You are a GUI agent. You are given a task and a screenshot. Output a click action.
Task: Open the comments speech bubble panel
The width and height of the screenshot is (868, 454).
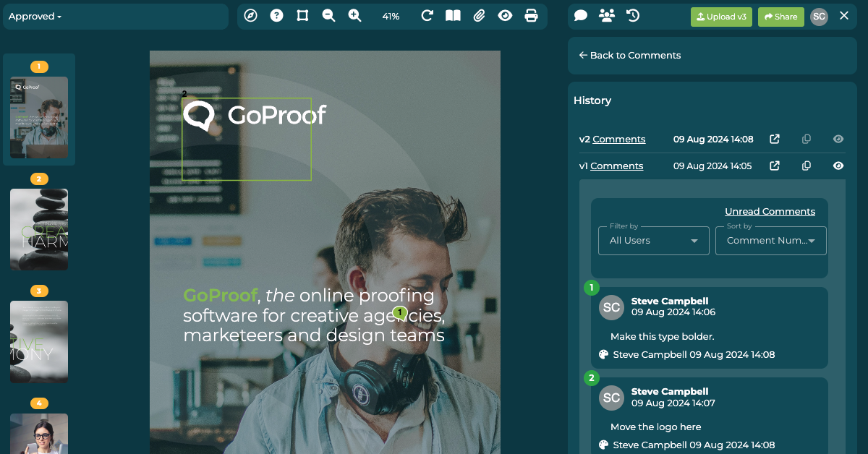[581, 15]
